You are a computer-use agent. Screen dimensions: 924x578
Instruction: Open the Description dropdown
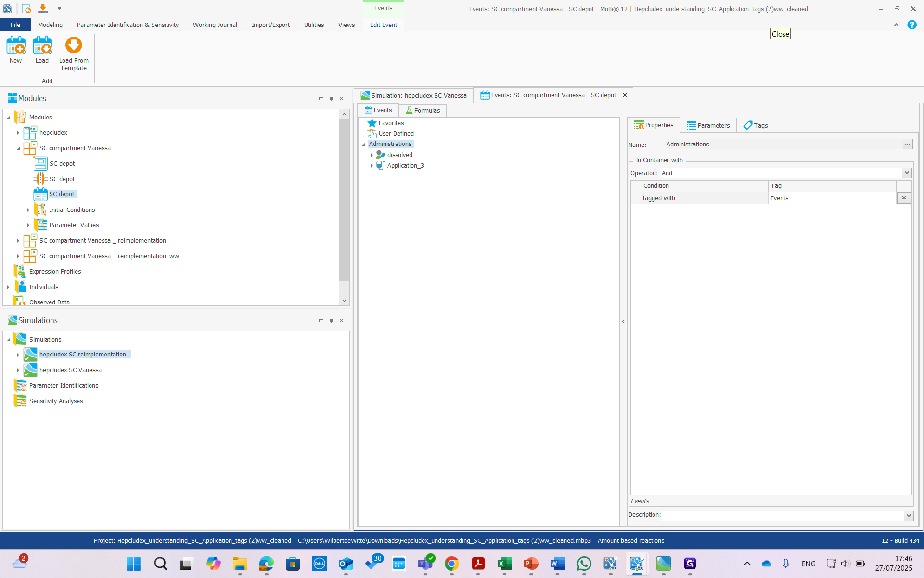point(908,516)
